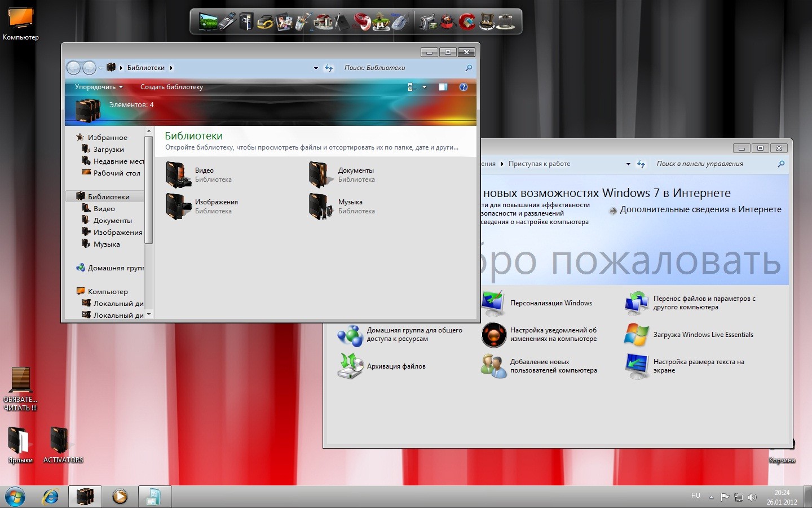Launch Internet Explorer from the taskbar
The height and width of the screenshot is (508, 812).
click(51, 497)
